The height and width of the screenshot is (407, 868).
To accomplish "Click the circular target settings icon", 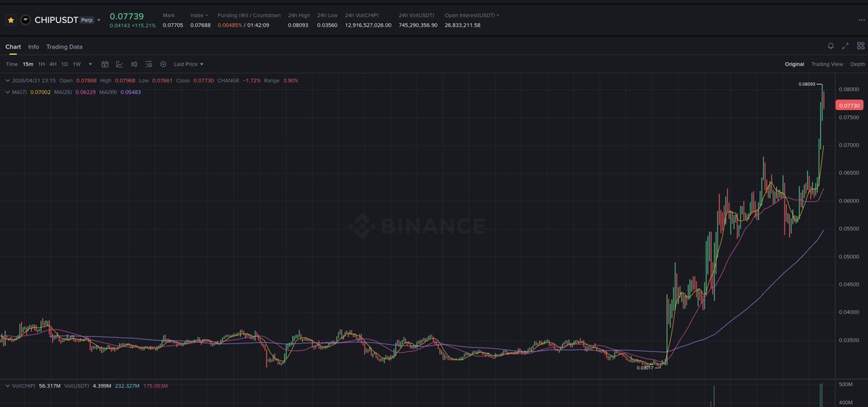I will pos(163,64).
